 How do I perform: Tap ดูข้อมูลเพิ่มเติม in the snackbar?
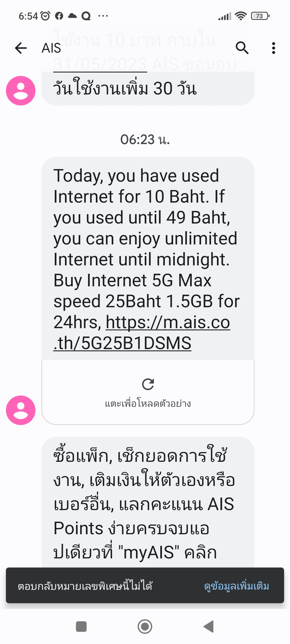236,586
